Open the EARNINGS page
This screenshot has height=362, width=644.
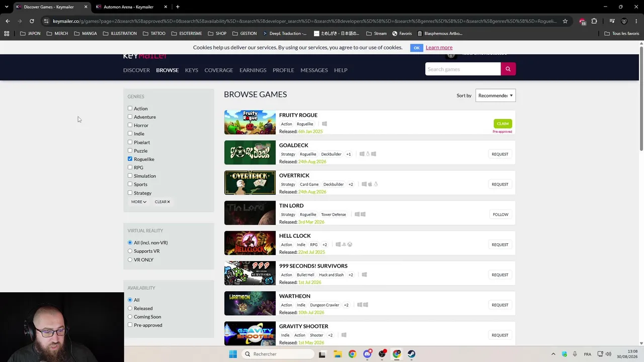click(x=253, y=70)
